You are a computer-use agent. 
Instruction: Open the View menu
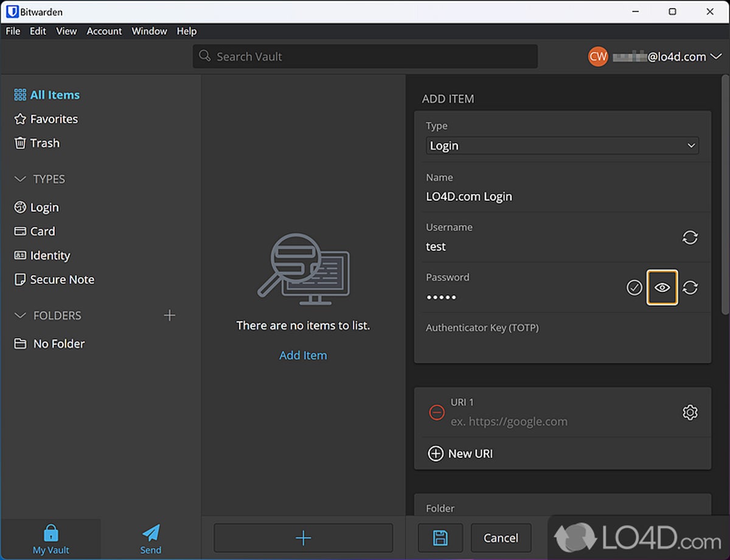tap(66, 31)
